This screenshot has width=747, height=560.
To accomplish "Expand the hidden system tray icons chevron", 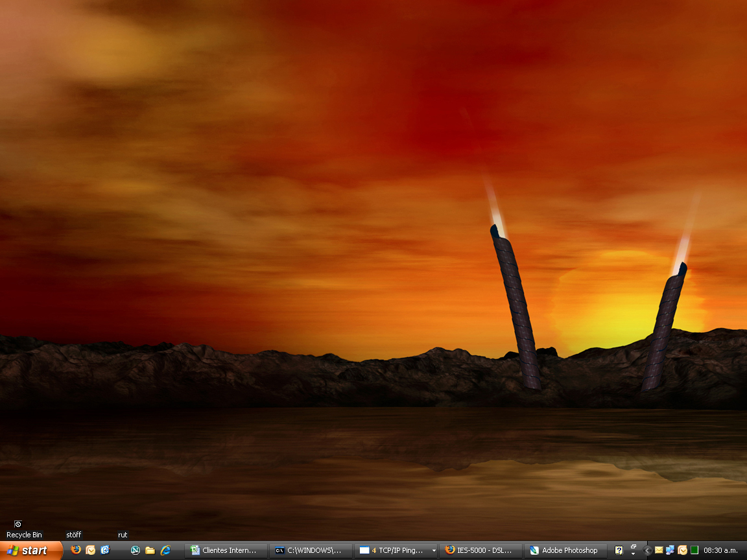I will (x=647, y=550).
